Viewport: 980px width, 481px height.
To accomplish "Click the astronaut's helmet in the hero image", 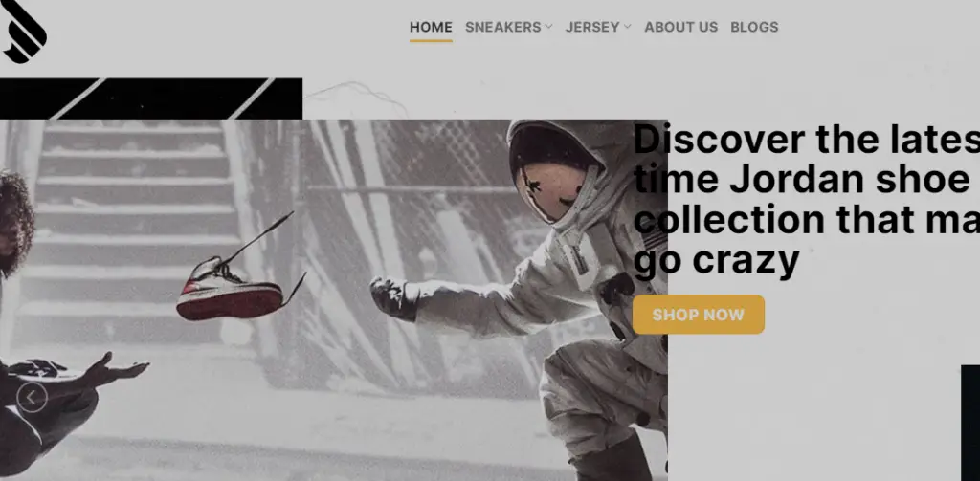I will (555, 170).
